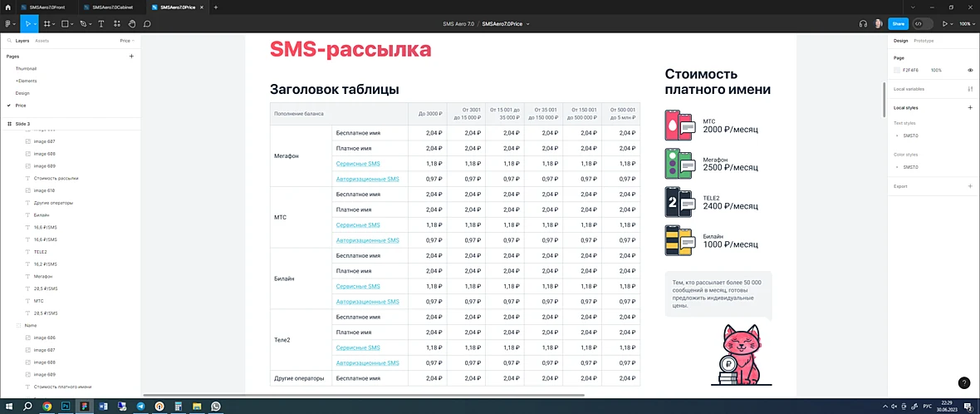This screenshot has height=414, width=980.
Task: Start the prototype presentation play icon
Action: point(945,24)
